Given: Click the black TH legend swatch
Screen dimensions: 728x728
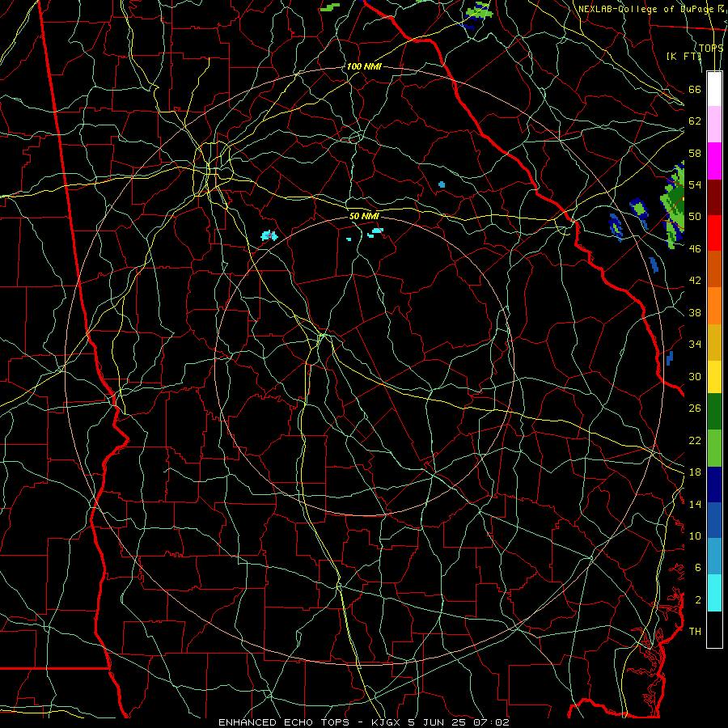Looking at the screenshot, I should (714, 629).
